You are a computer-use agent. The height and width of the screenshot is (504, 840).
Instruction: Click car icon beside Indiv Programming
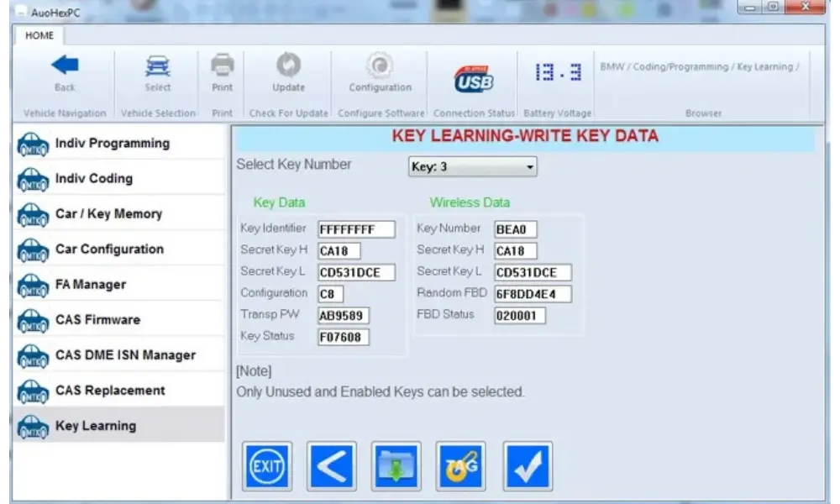pos(34,144)
